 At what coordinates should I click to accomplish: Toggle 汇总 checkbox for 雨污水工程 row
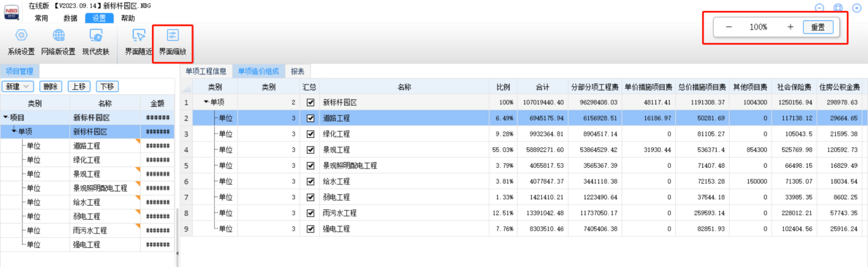point(310,213)
